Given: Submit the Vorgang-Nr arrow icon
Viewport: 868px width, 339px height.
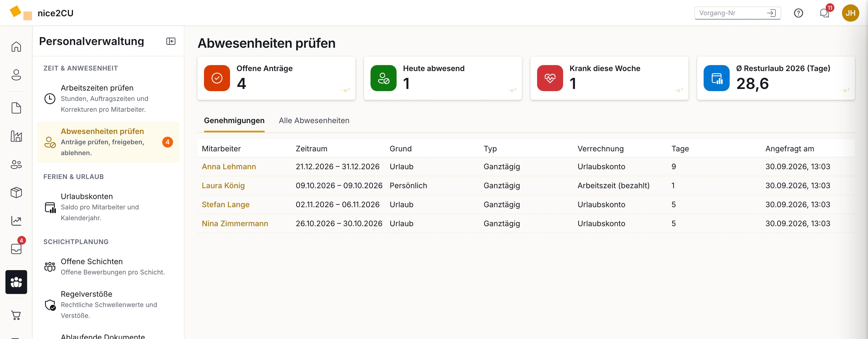Looking at the screenshot, I should [771, 13].
